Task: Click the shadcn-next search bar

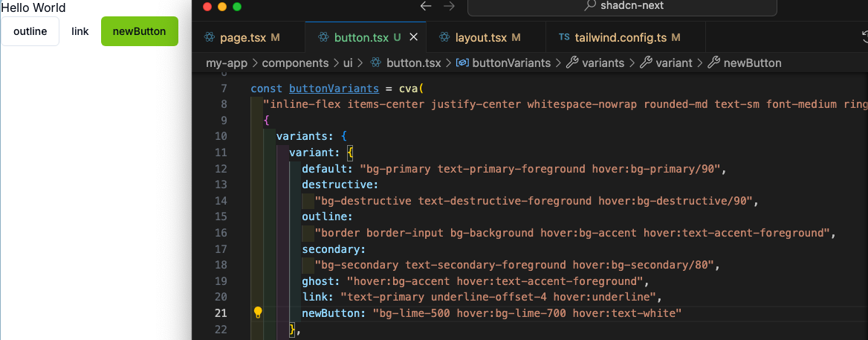Action: pyautogui.click(x=622, y=7)
